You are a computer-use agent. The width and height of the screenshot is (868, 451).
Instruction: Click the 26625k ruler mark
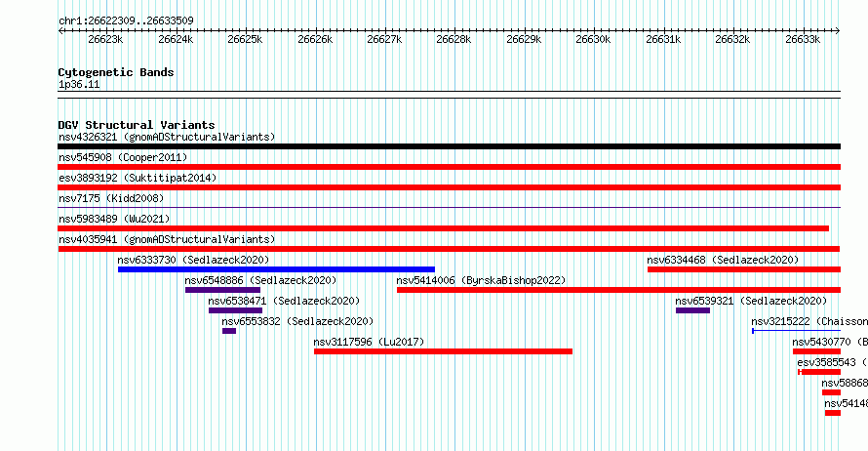[x=245, y=39]
